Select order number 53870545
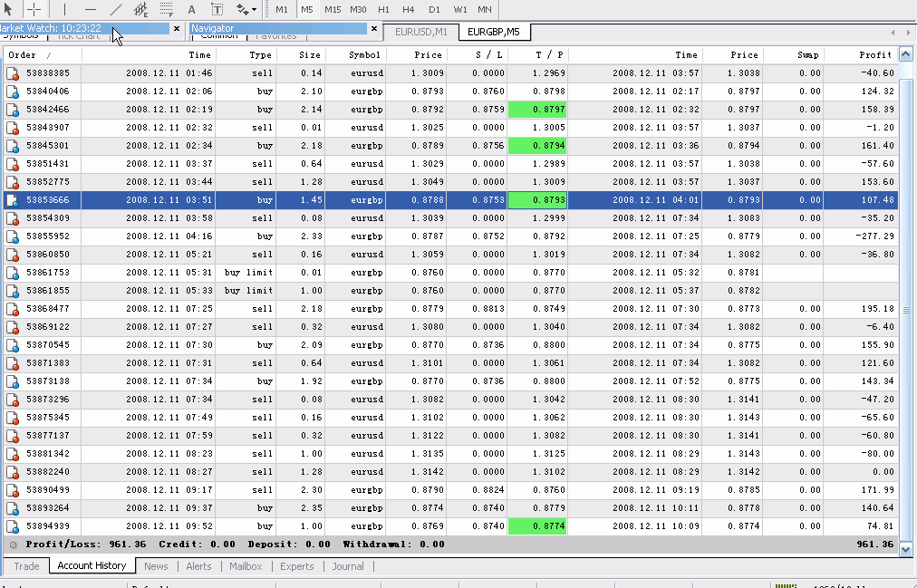Image resolution: width=917 pixels, height=588 pixels. (48, 345)
